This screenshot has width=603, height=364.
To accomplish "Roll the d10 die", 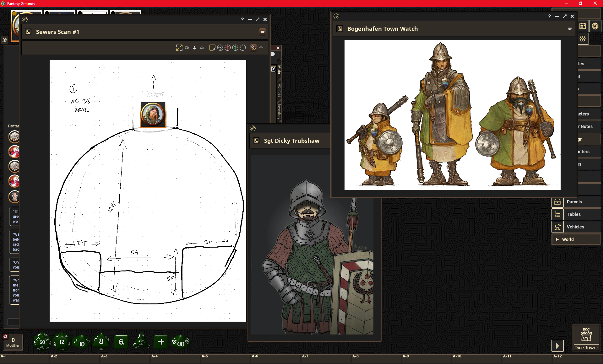I will coord(81,342).
